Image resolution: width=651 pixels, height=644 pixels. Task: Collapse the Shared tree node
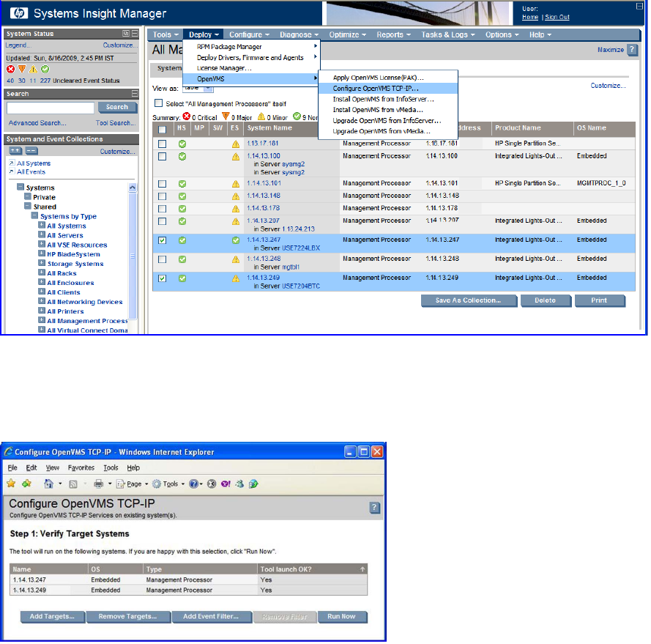coord(27,206)
